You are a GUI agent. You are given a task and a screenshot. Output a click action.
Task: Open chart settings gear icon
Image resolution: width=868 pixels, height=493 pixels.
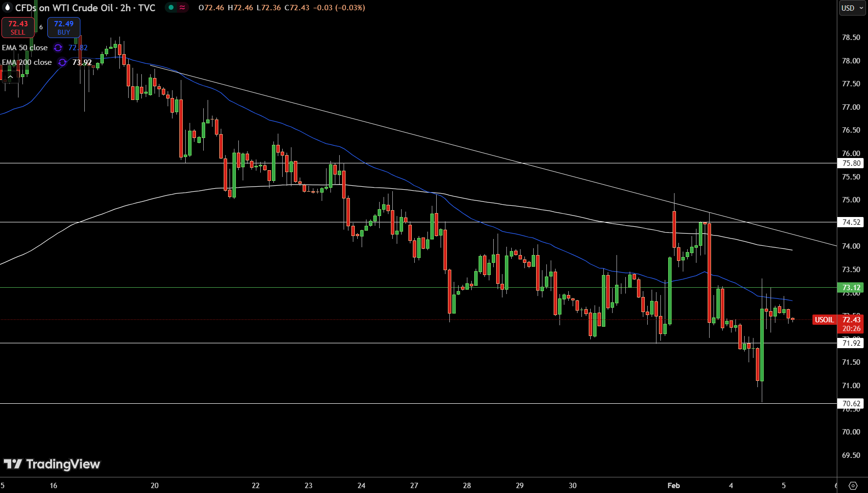pyautogui.click(x=853, y=486)
